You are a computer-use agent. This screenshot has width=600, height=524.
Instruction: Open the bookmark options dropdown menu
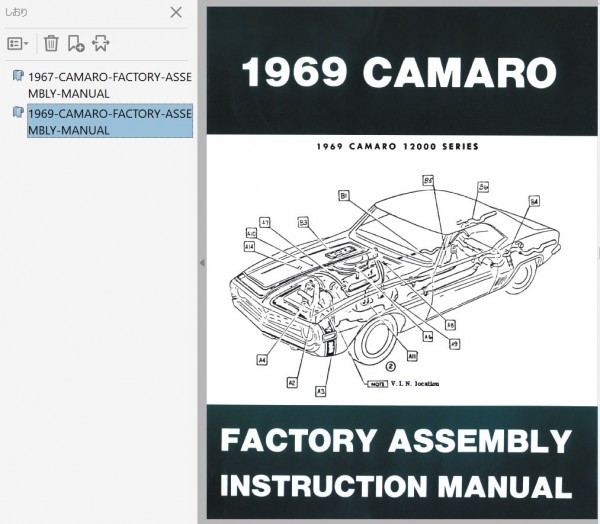pos(18,44)
